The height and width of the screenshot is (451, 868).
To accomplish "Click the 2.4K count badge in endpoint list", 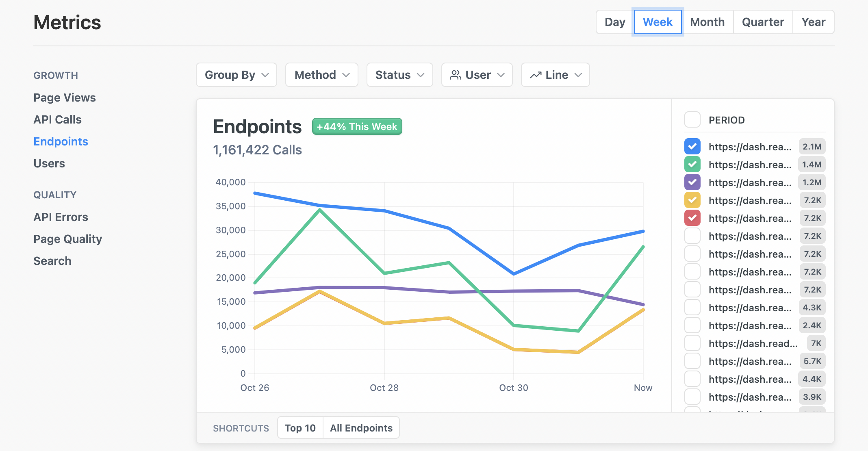I will 812,325.
